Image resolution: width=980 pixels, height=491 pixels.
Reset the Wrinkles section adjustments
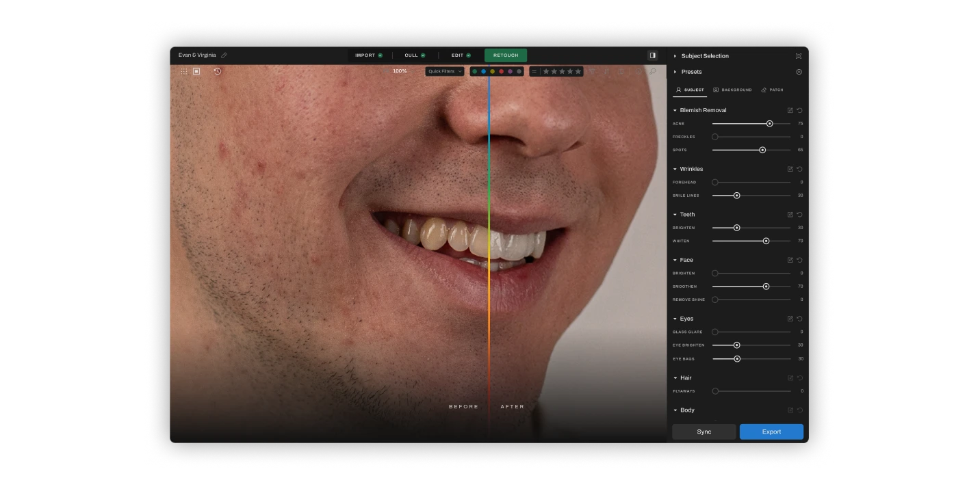(x=799, y=169)
